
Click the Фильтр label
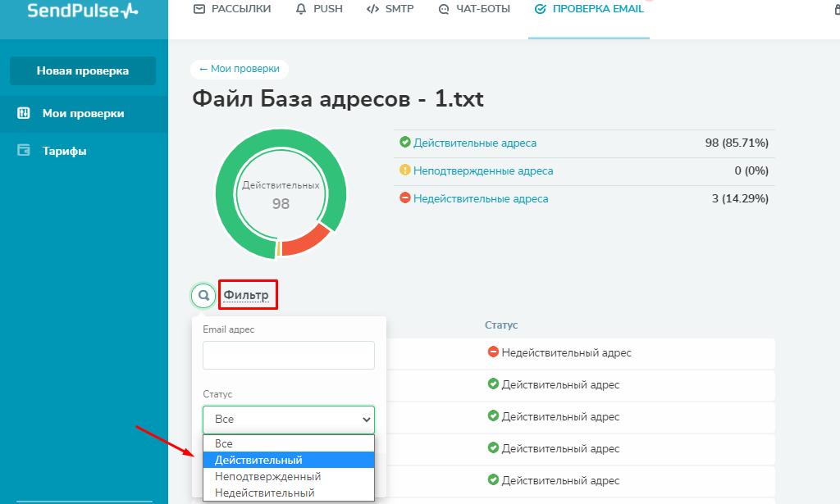246,295
